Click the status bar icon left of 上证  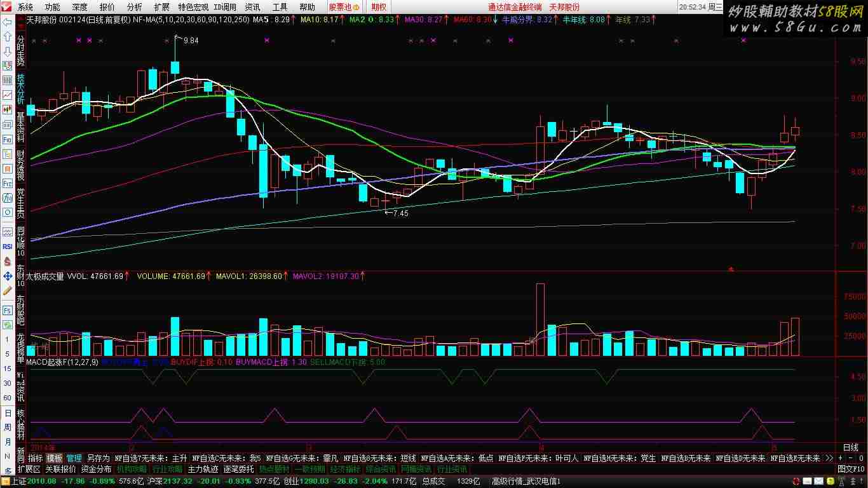tap(6, 482)
